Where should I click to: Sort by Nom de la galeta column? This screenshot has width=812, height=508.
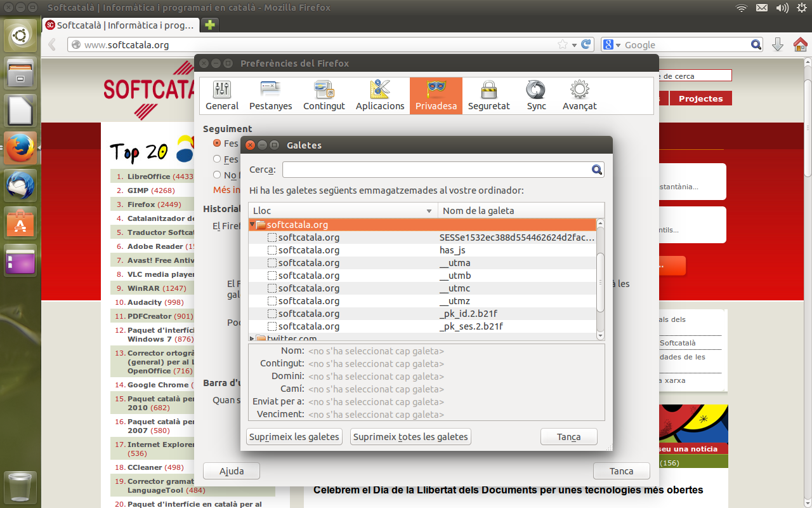click(521, 210)
